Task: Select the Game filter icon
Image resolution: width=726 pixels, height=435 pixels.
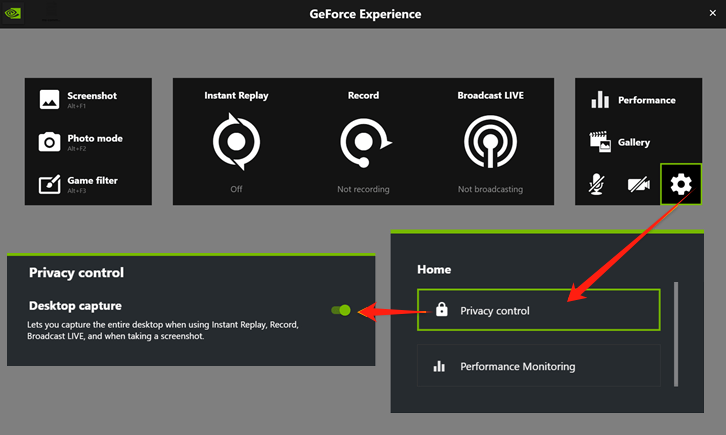Action: (x=49, y=184)
